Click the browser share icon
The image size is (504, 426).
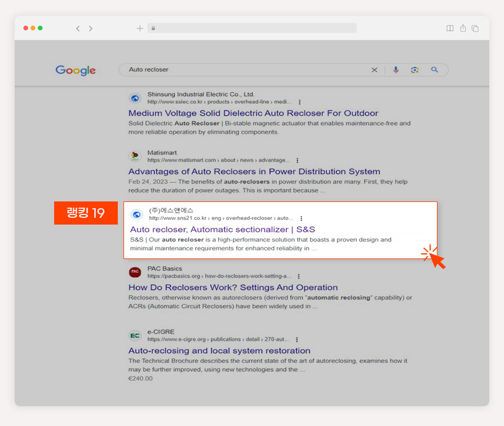coord(463,28)
